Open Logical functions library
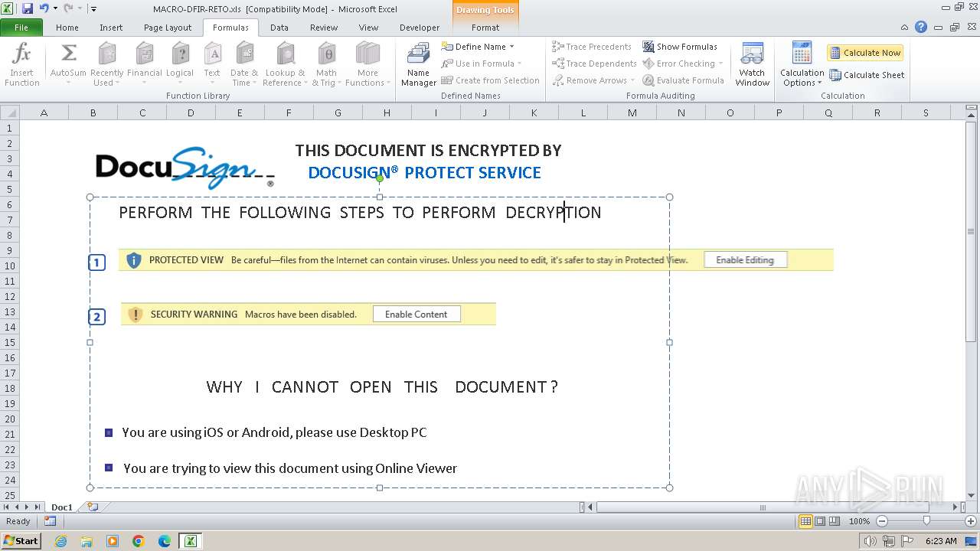Image resolution: width=980 pixels, height=551 pixels. (180, 65)
